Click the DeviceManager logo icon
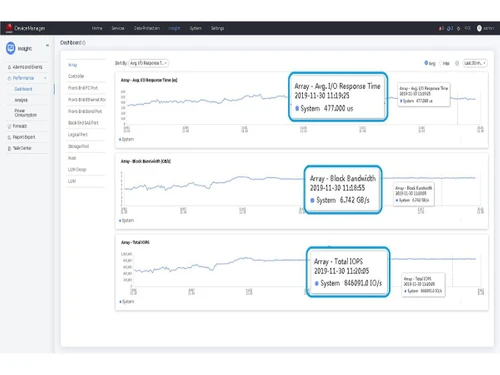Image resolution: width=500 pixels, height=375 pixels. 9,28
